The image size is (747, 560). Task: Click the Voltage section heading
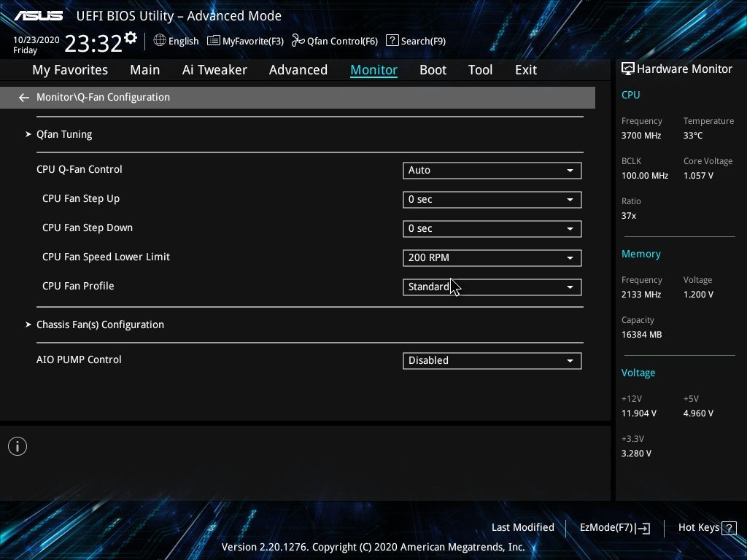click(638, 373)
